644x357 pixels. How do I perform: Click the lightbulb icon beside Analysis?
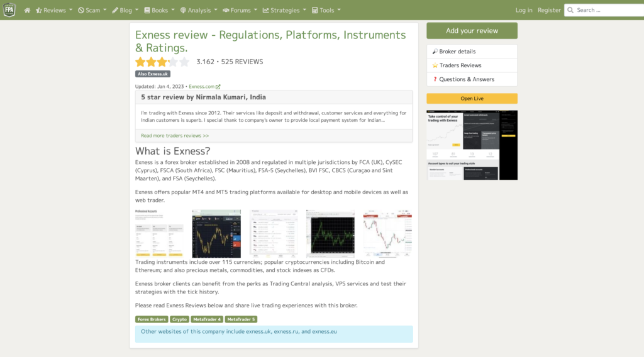pyautogui.click(x=183, y=10)
